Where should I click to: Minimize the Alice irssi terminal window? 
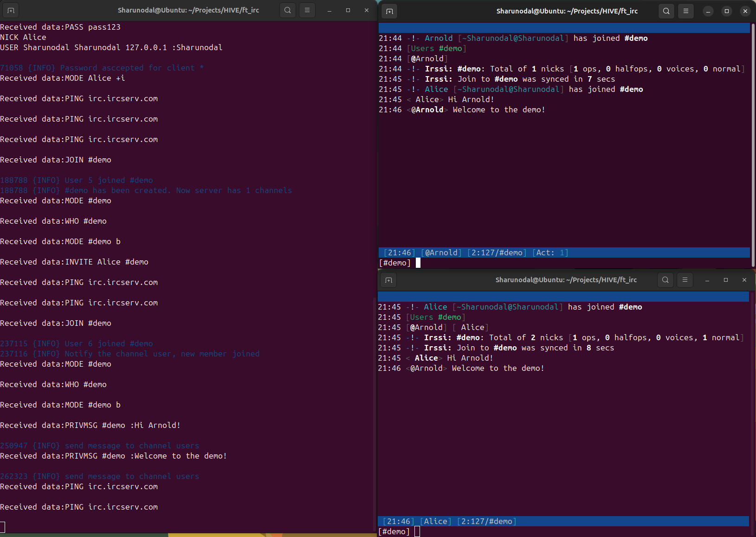[x=707, y=280]
